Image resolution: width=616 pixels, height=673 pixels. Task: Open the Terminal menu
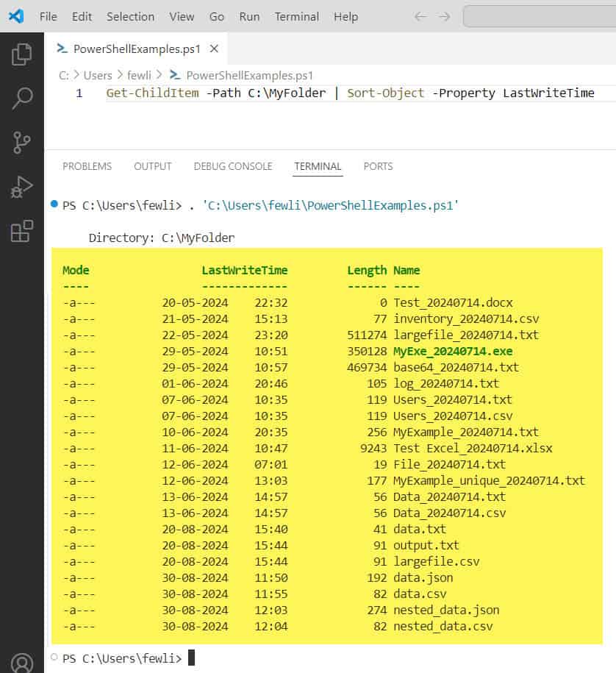(297, 17)
